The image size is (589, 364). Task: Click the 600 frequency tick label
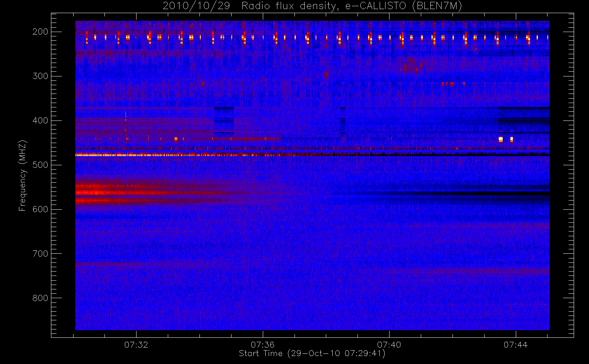[x=40, y=209]
